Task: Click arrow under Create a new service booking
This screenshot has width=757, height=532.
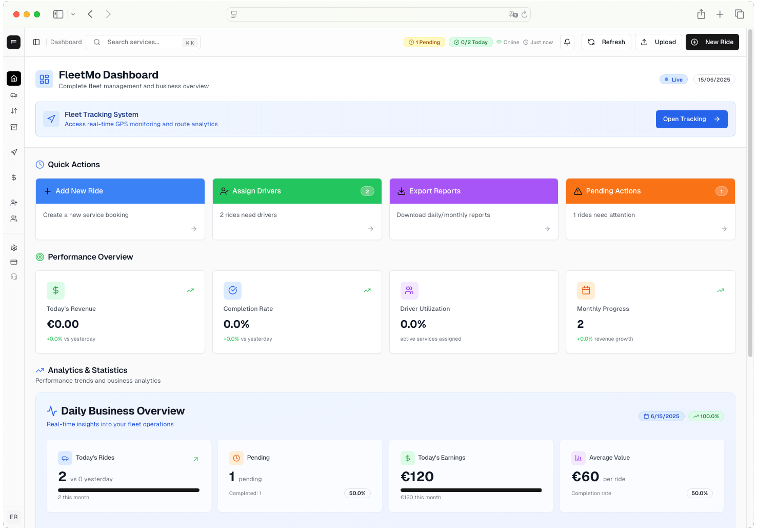Action: (x=194, y=229)
